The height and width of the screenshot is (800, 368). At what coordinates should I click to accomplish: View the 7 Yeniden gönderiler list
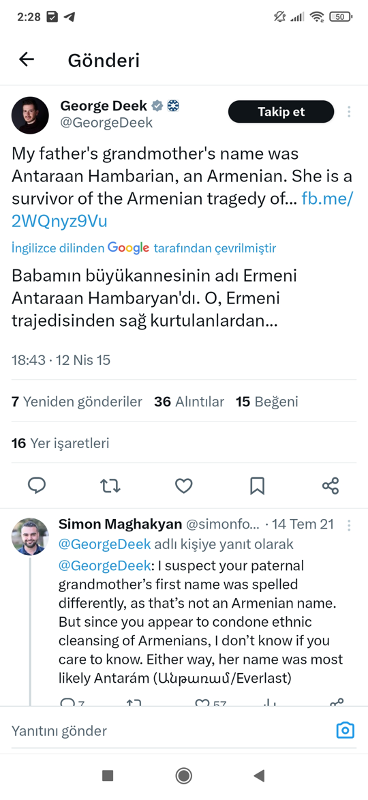(77, 402)
